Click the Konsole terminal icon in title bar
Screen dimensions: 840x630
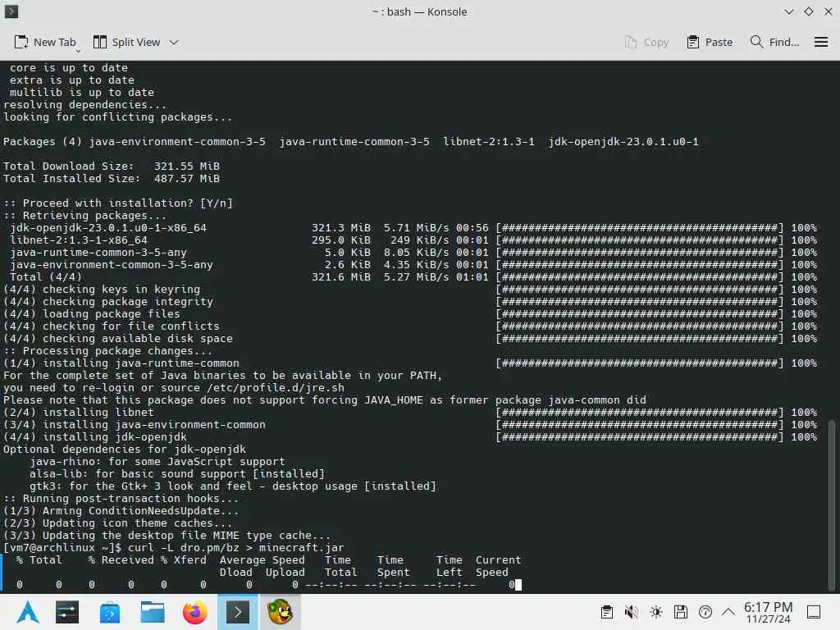pyautogui.click(x=11, y=11)
